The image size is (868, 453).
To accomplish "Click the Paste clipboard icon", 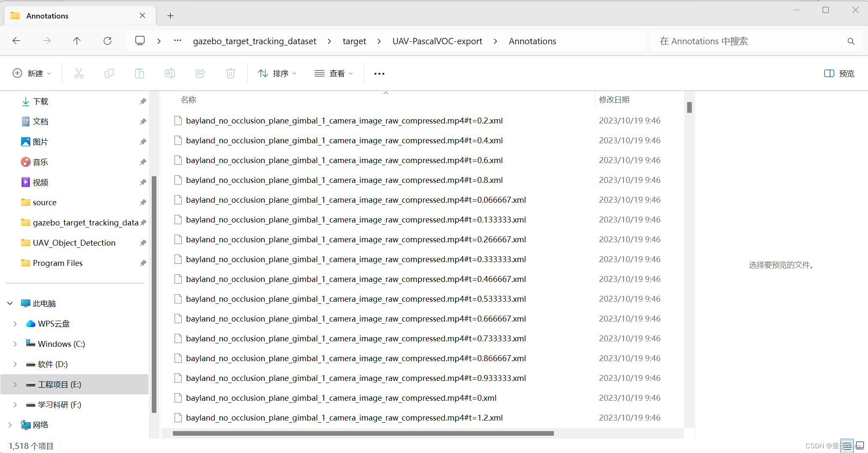I will click(x=140, y=73).
